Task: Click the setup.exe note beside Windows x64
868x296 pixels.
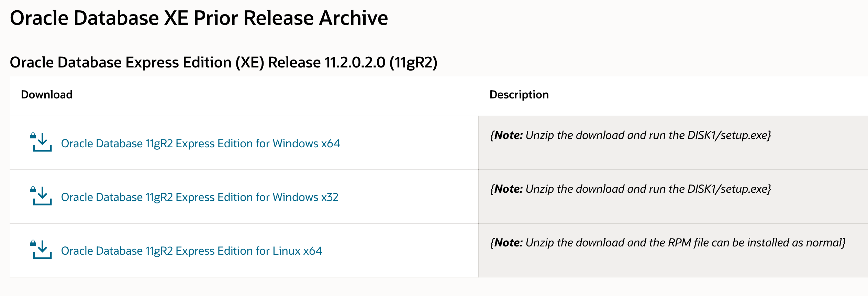Action: 631,135
